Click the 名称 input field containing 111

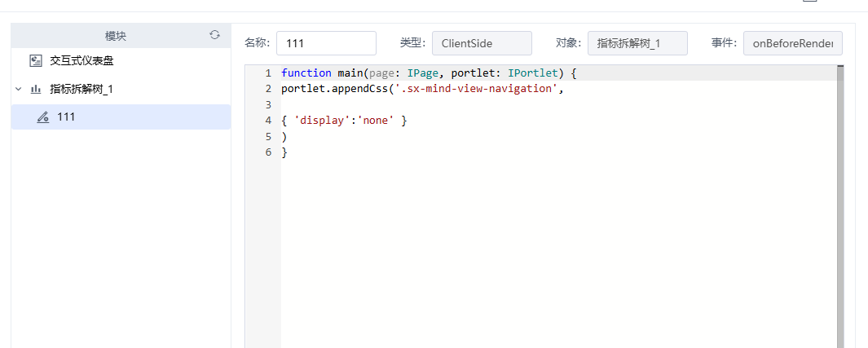[x=326, y=43]
